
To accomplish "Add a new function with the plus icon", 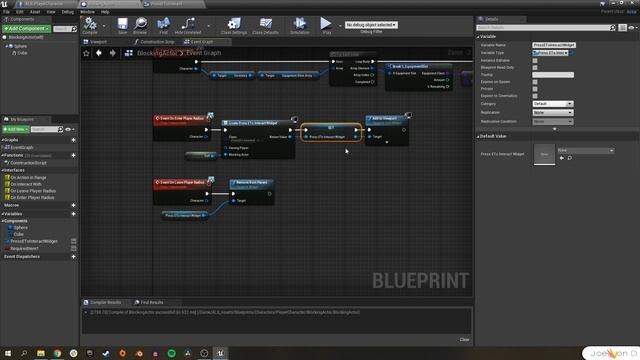I will [x=73, y=155].
